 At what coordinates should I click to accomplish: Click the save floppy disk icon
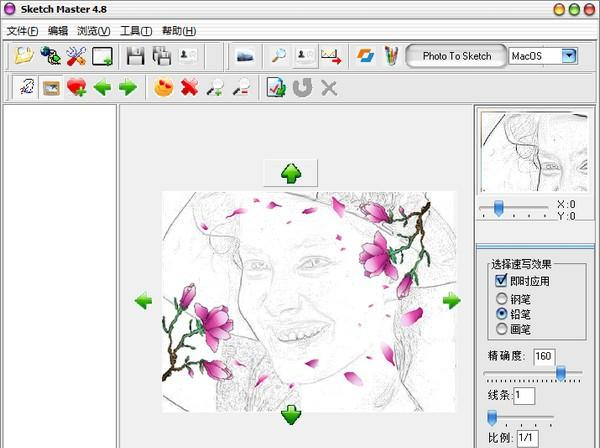point(135,56)
